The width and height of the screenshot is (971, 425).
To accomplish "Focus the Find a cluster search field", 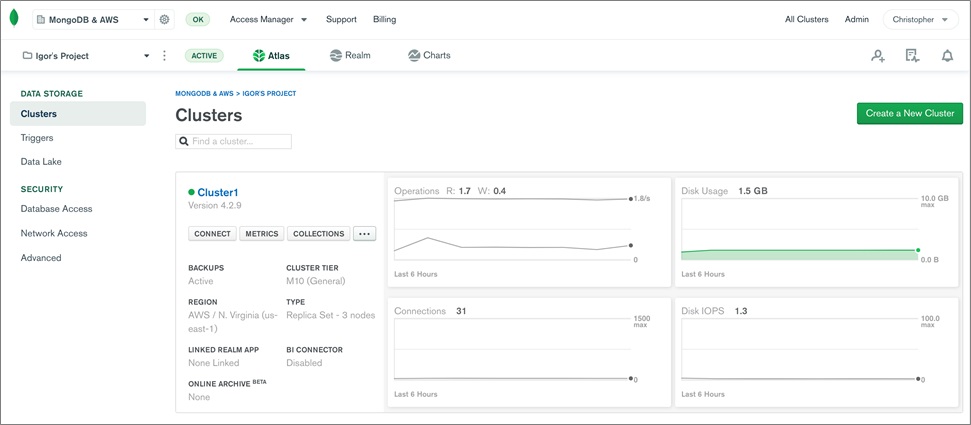I will pyautogui.click(x=233, y=141).
